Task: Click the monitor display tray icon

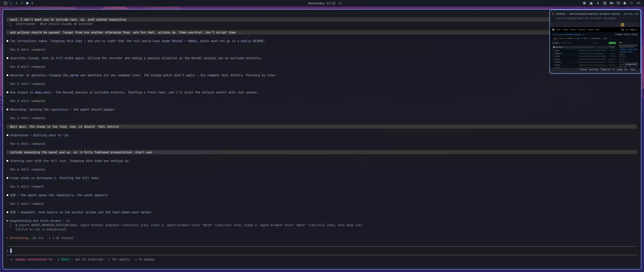Action: coord(618,3)
